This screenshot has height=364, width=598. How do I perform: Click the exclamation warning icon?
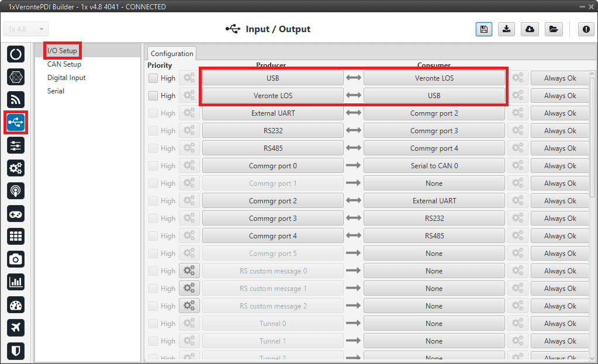(x=586, y=29)
